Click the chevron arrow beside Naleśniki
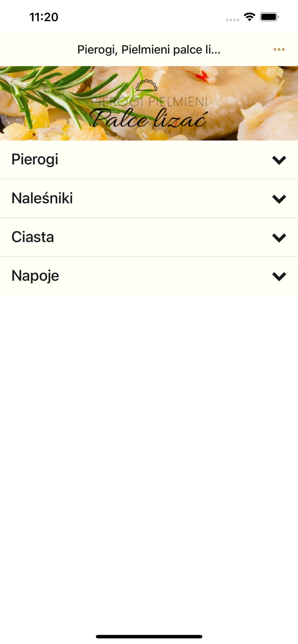Viewport: 298px width, 644px height. pyautogui.click(x=279, y=199)
